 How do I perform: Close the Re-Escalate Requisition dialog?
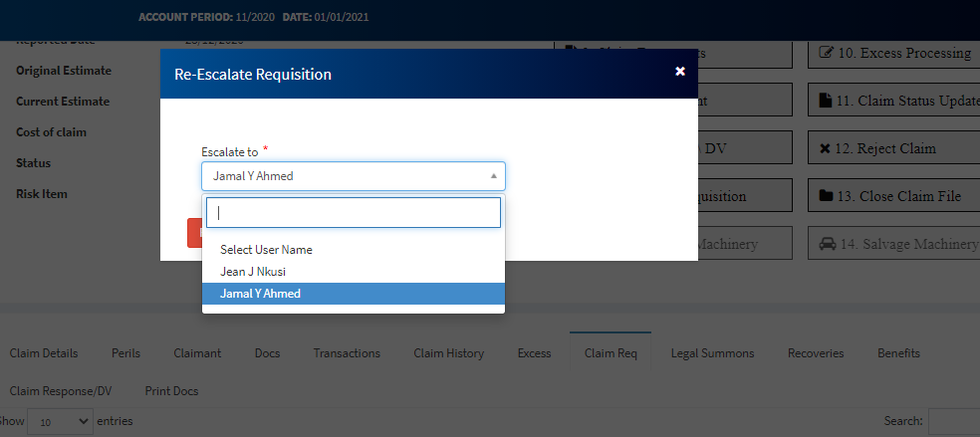coord(680,72)
